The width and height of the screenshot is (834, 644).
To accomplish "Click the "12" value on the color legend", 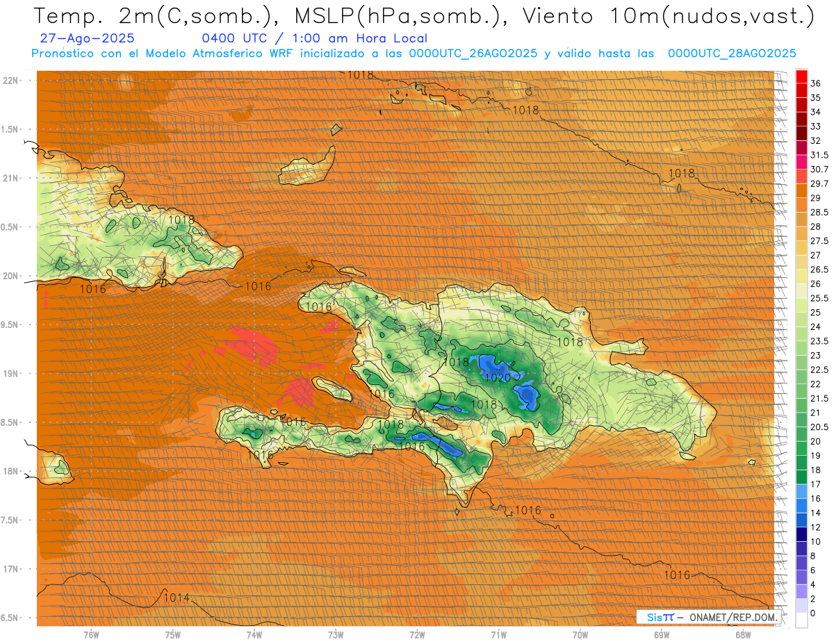I will (816, 527).
